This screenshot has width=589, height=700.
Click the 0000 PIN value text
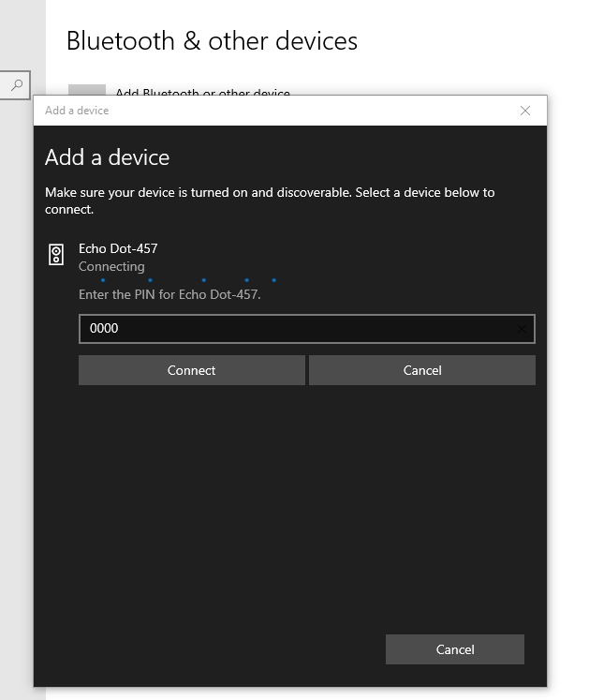(x=104, y=329)
